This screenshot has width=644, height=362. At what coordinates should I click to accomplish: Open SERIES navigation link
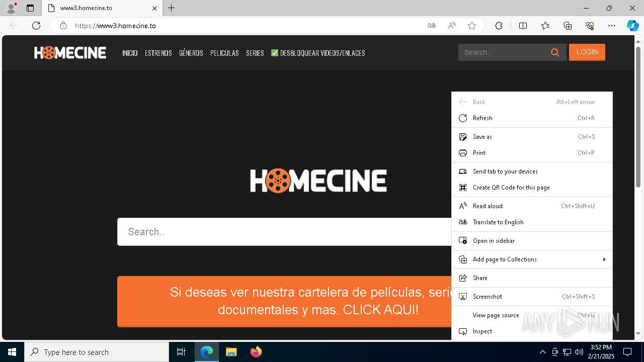click(255, 53)
